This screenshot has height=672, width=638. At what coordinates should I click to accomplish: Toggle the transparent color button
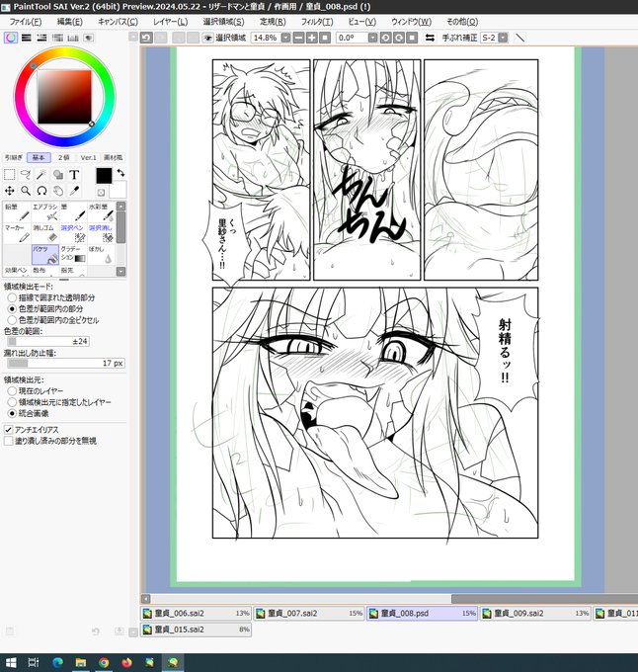(101, 193)
